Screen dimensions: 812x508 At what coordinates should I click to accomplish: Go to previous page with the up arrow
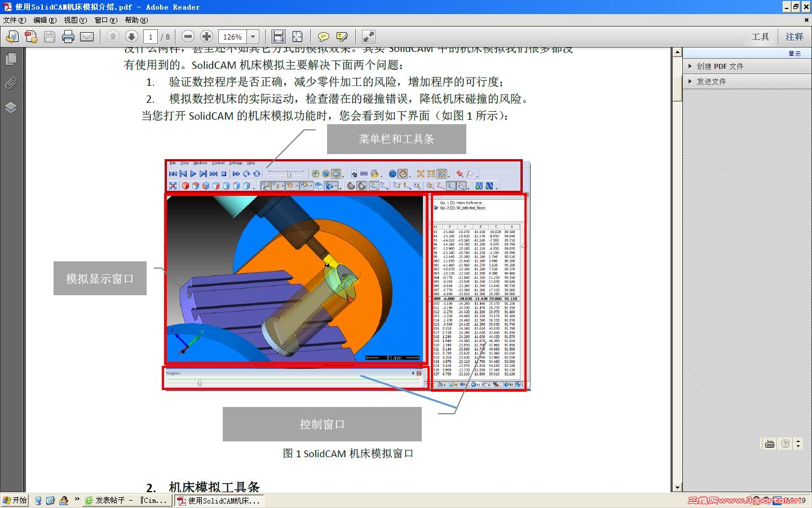click(113, 37)
